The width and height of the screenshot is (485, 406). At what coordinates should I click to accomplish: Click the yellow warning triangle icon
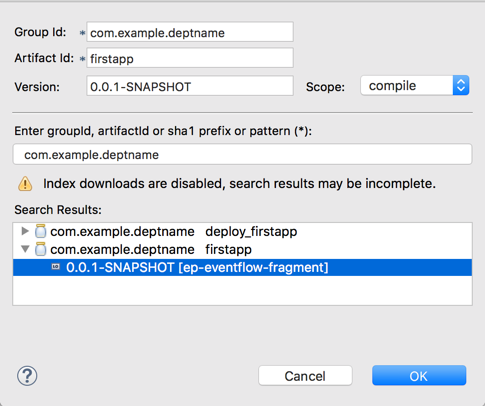pos(25,184)
